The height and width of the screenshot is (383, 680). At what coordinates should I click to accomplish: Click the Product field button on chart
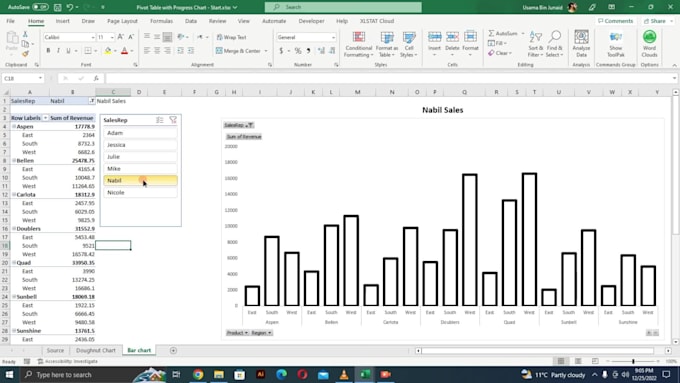[237, 333]
